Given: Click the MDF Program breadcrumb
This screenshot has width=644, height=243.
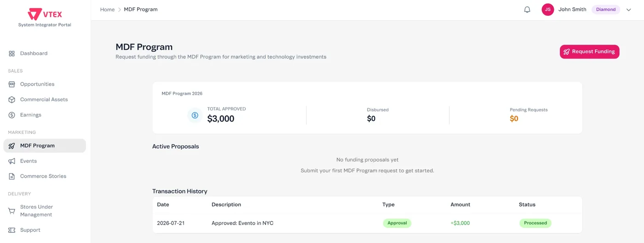Looking at the screenshot, I should [141, 10].
